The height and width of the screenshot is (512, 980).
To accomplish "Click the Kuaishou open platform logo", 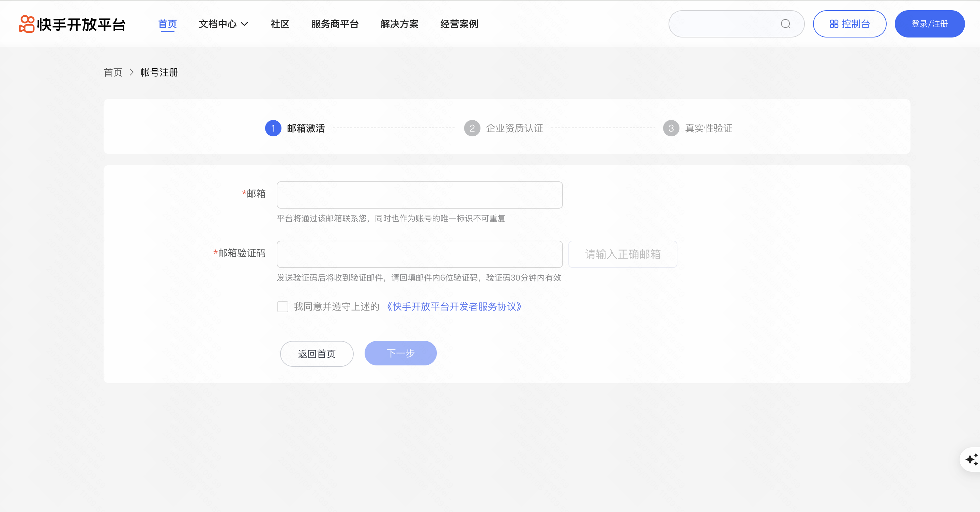I will pyautogui.click(x=72, y=24).
